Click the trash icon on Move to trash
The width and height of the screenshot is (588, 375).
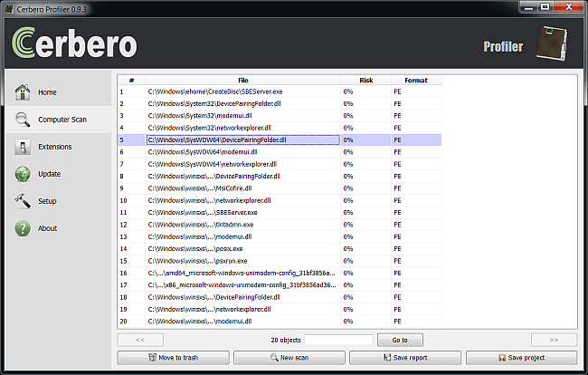(x=152, y=358)
